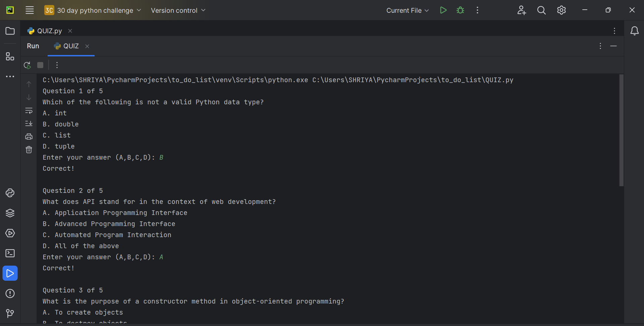Toggle scroll to end of console
The image size is (644, 326).
click(29, 123)
